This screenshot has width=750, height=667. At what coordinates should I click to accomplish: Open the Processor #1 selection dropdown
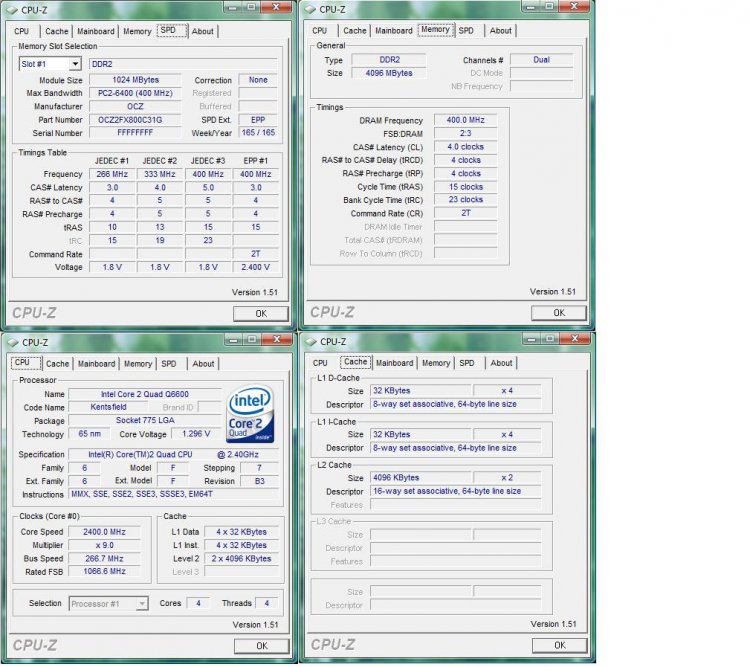109,604
